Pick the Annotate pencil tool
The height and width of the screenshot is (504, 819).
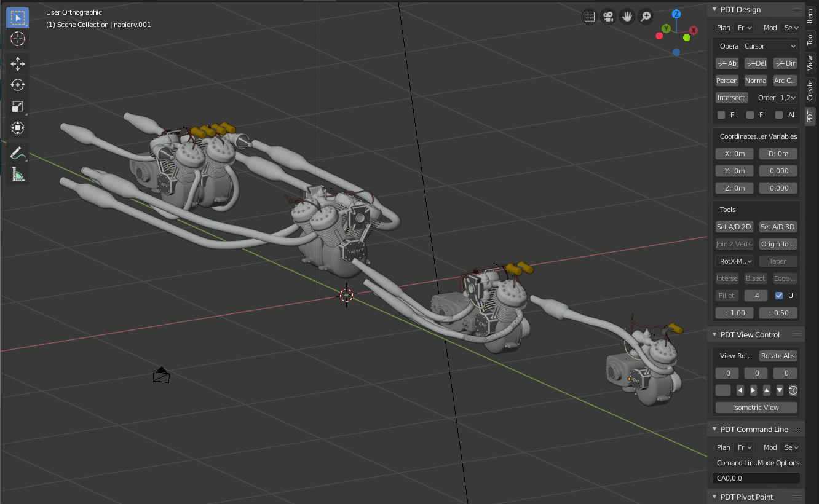[17, 152]
